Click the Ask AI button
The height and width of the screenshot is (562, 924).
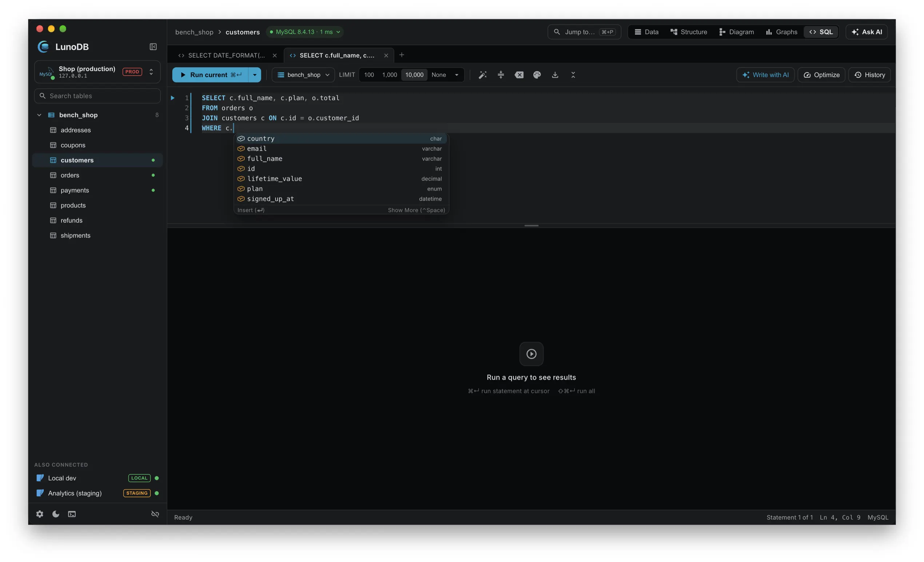(866, 32)
